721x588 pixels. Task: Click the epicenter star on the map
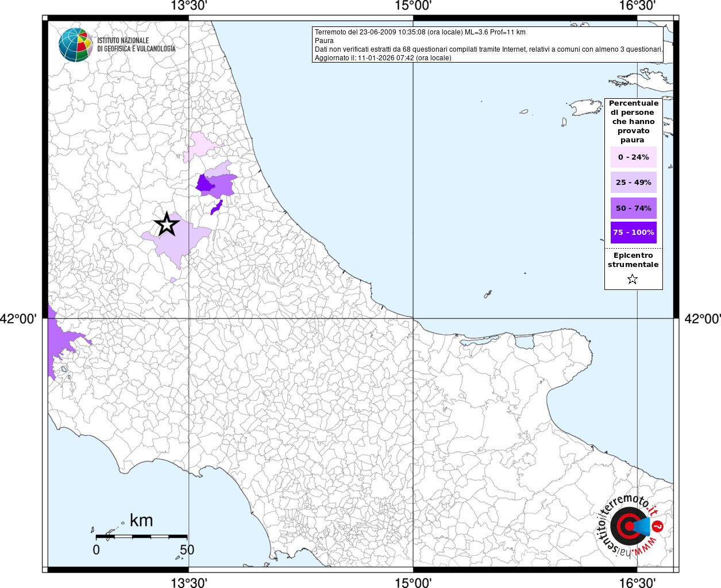click(167, 224)
